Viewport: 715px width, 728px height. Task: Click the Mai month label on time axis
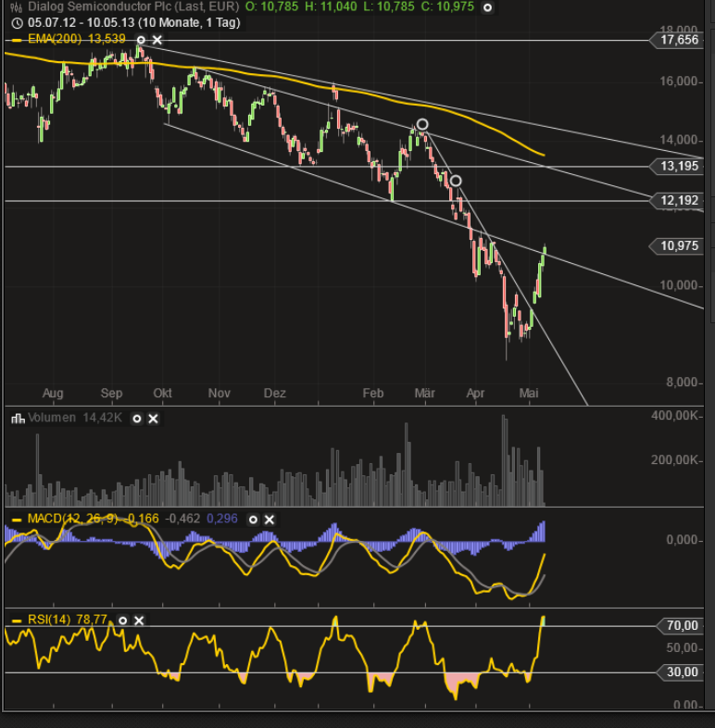pos(529,394)
